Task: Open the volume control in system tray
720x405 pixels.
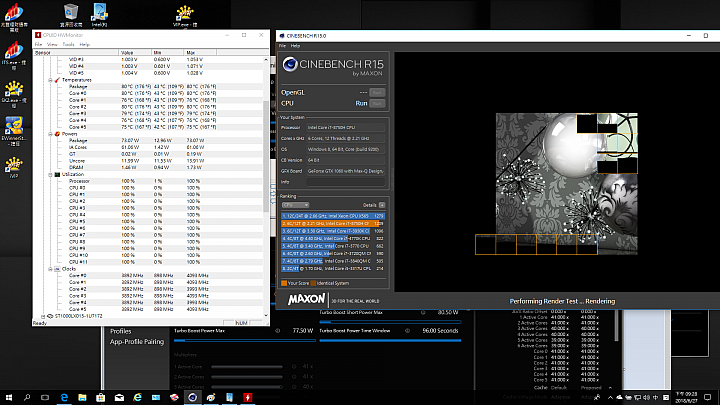Action: (646, 398)
